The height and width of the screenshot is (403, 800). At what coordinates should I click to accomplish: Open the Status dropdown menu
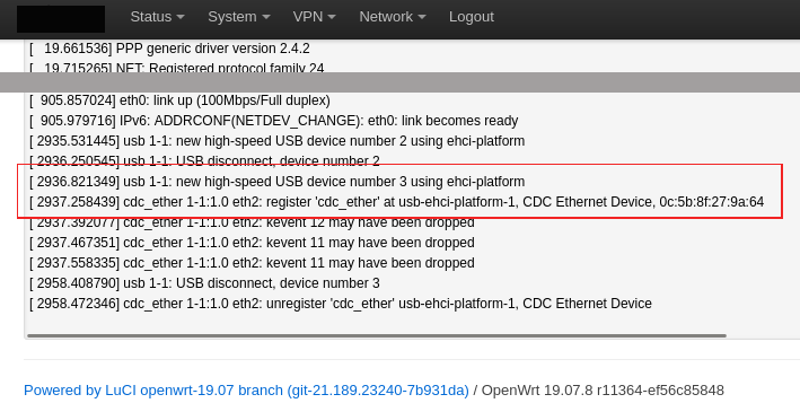(157, 17)
